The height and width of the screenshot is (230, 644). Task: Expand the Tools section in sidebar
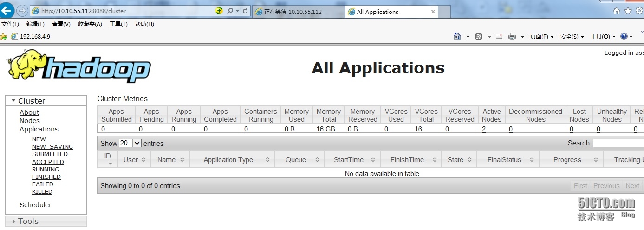[x=46, y=221]
